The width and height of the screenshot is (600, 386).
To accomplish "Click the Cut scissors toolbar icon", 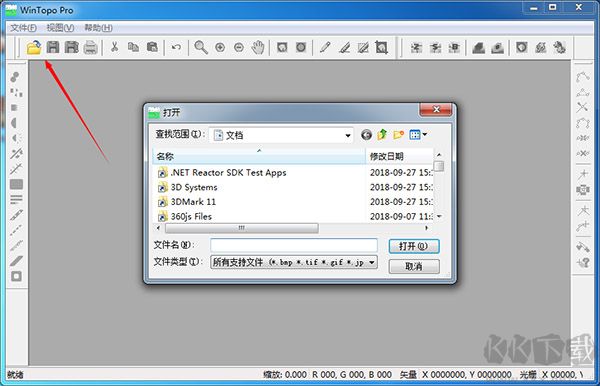I will pos(114,47).
